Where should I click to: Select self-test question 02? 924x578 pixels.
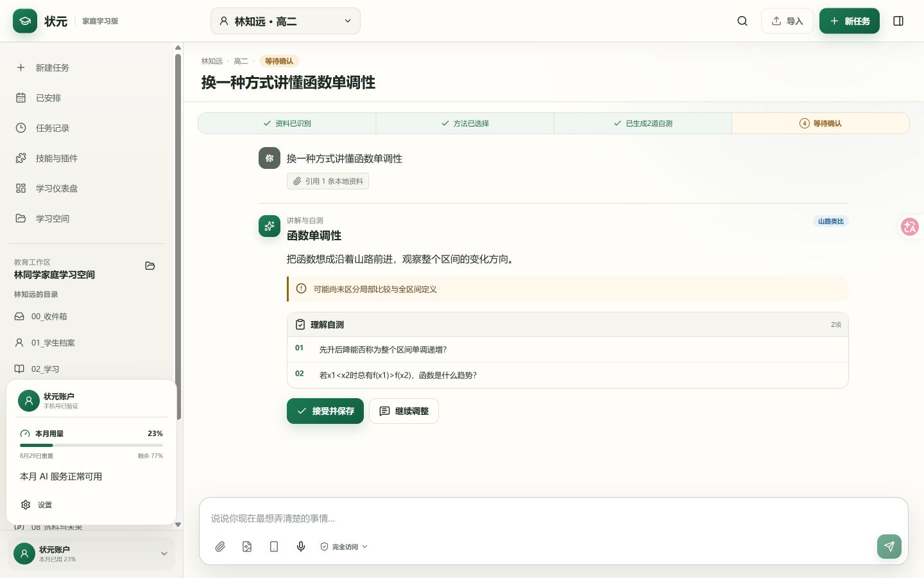568,375
